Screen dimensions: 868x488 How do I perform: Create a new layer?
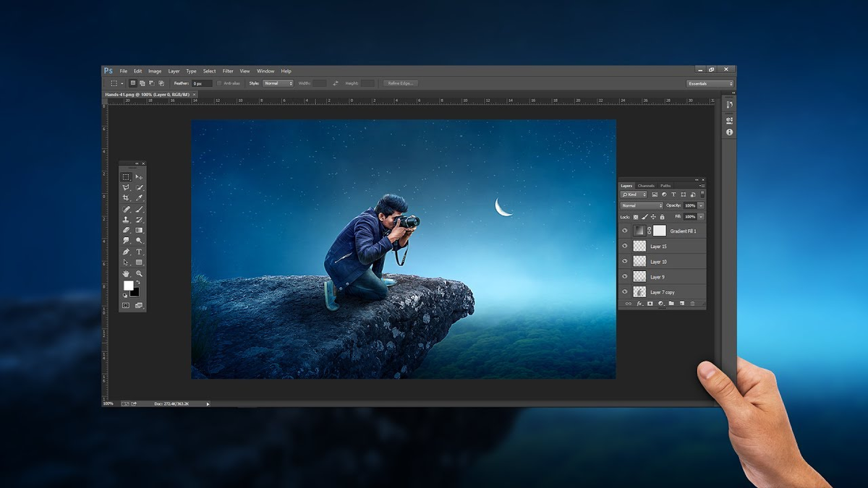click(x=681, y=304)
